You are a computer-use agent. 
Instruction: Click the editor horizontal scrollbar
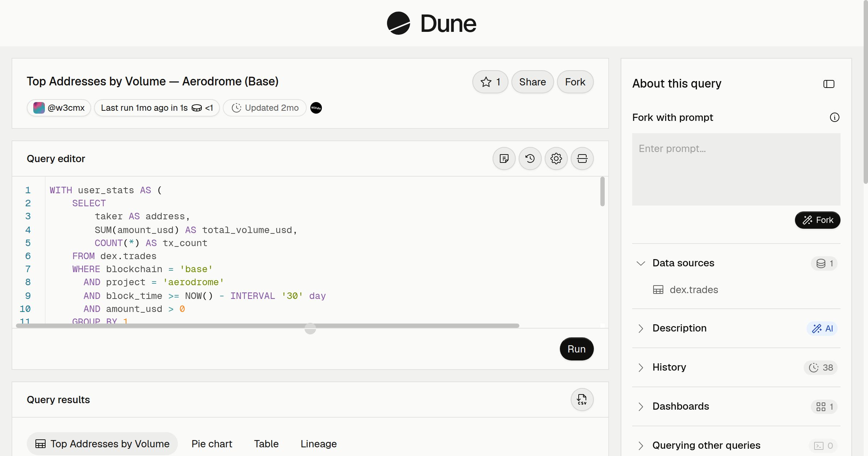[268, 326]
